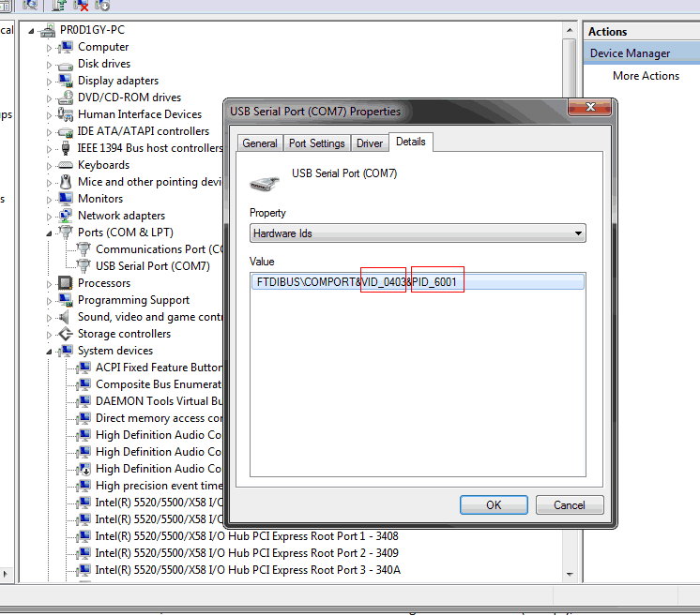This screenshot has width=700, height=616.
Task: Click the Processors category icon
Action: coord(65,283)
